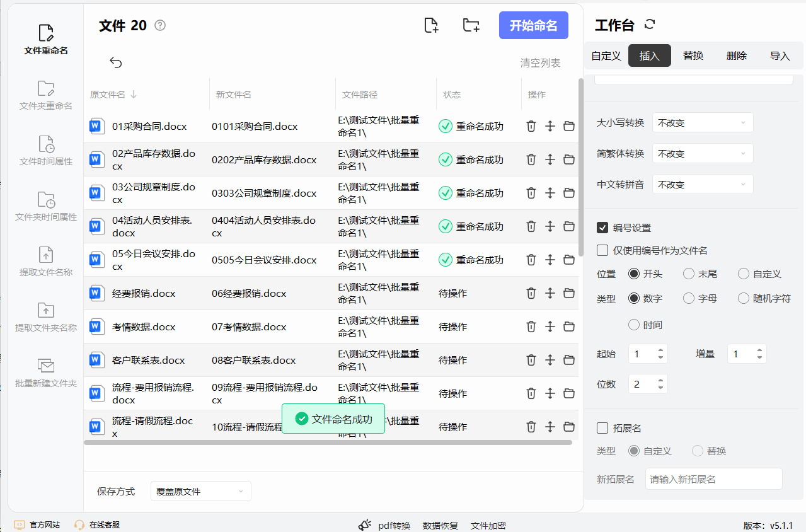Open the 保存方式 dropdown
The width and height of the screenshot is (806, 532).
point(200,491)
